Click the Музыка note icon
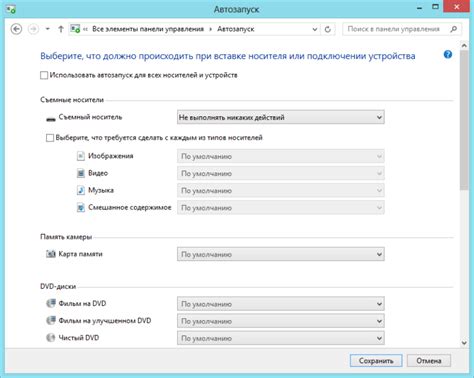Image resolution: width=474 pixels, height=378 pixels. click(81, 190)
